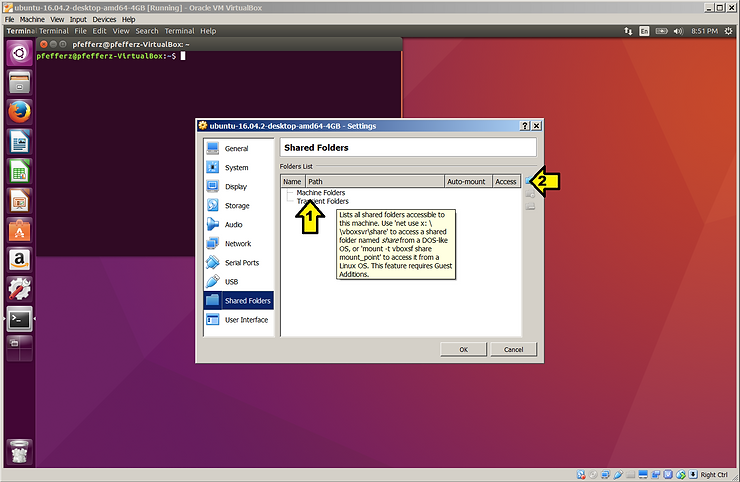Click the optical disc status bar icon

[593, 474]
